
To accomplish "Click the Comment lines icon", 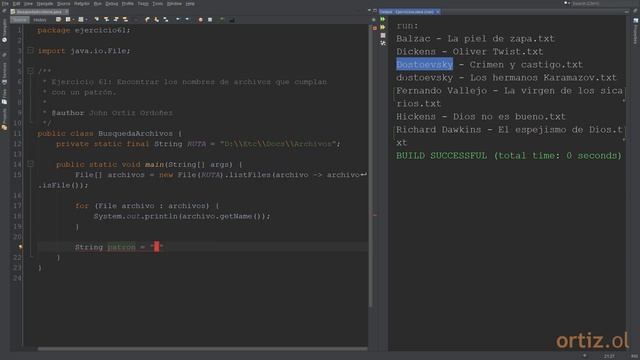I will click(222, 19).
